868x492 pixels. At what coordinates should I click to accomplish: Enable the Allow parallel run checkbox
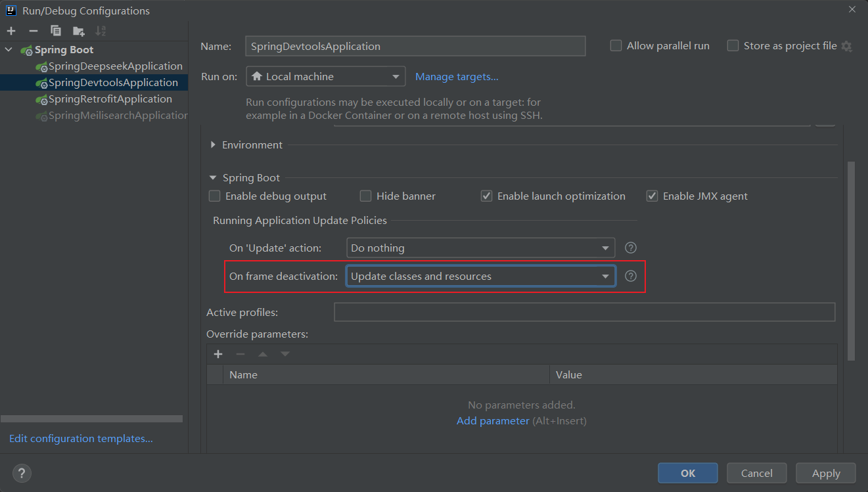[x=616, y=46]
